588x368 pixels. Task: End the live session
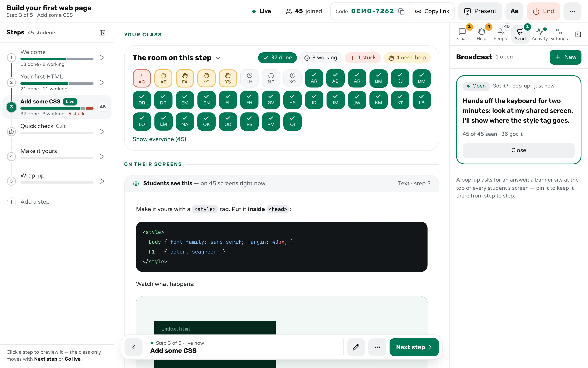click(543, 11)
